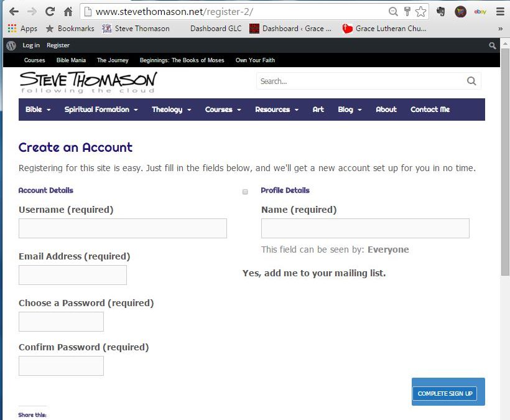
Task: Click inside the Username required field
Action: click(x=122, y=228)
